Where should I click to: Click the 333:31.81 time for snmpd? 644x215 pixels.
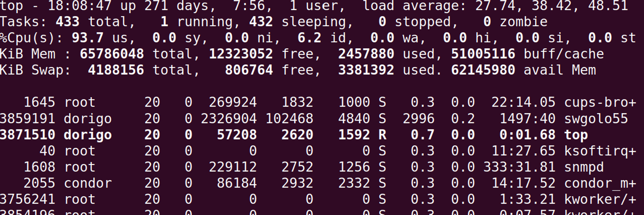click(x=519, y=167)
